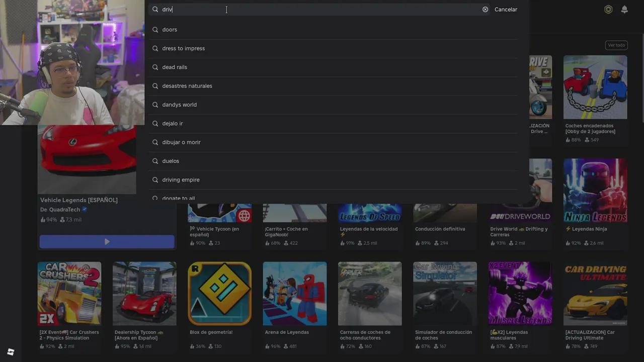Image resolution: width=644 pixels, height=362 pixels.
Task: Open the Ninja Legends game thumbnail
Action: 595,191
